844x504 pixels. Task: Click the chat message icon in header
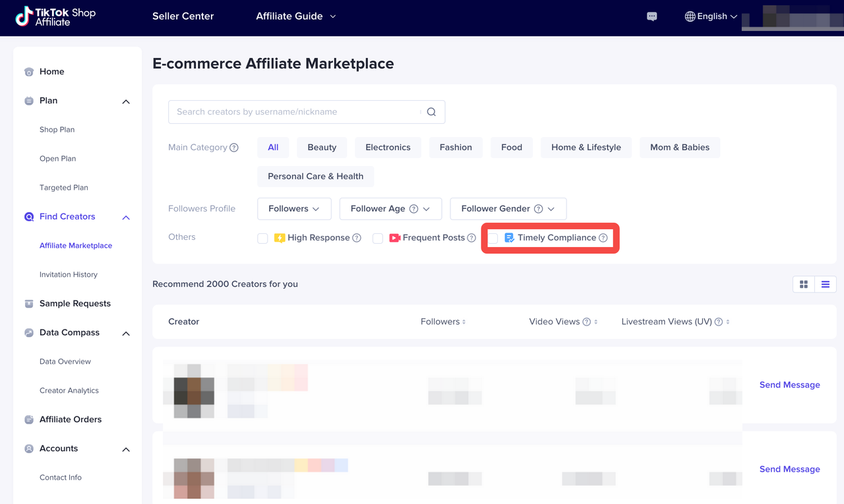click(x=651, y=16)
